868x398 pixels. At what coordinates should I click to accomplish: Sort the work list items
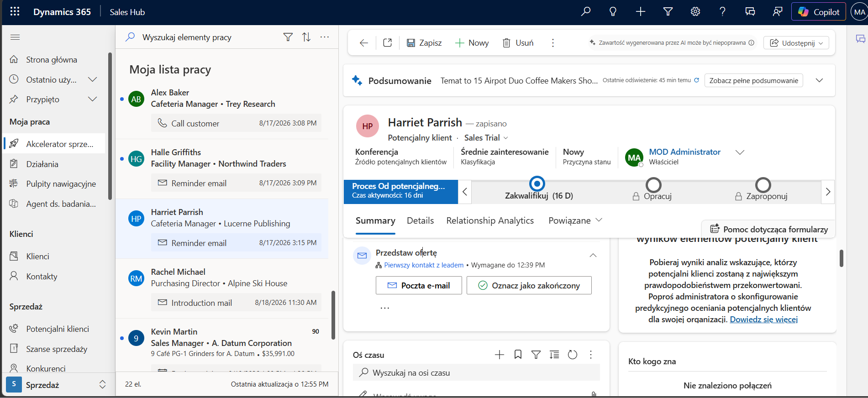pyautogui.click(x=306, y=37)
